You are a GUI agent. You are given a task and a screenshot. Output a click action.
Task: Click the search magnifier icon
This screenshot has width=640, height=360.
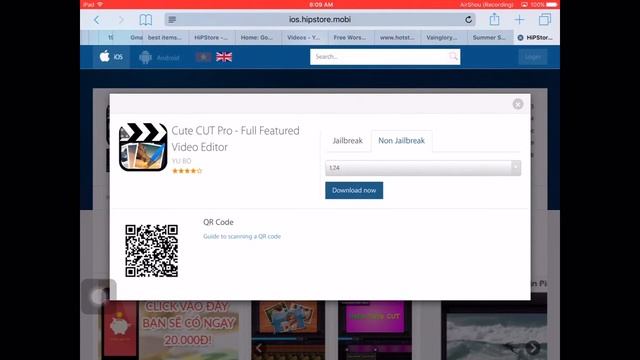click(453, 56)
